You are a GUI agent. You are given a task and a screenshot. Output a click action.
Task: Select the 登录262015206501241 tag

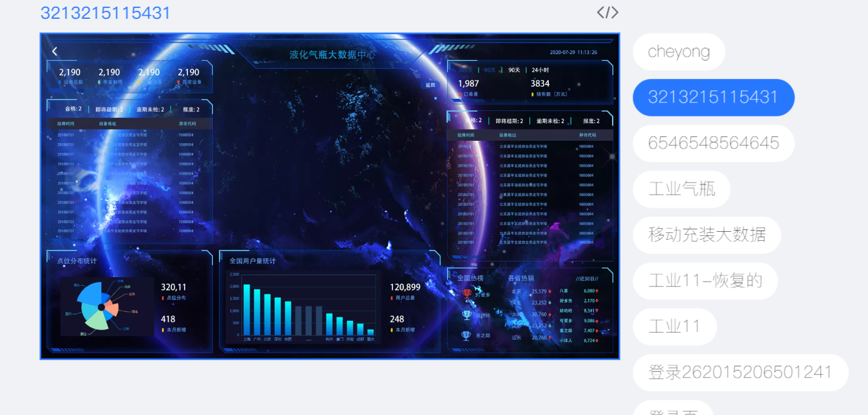(740, 373)
